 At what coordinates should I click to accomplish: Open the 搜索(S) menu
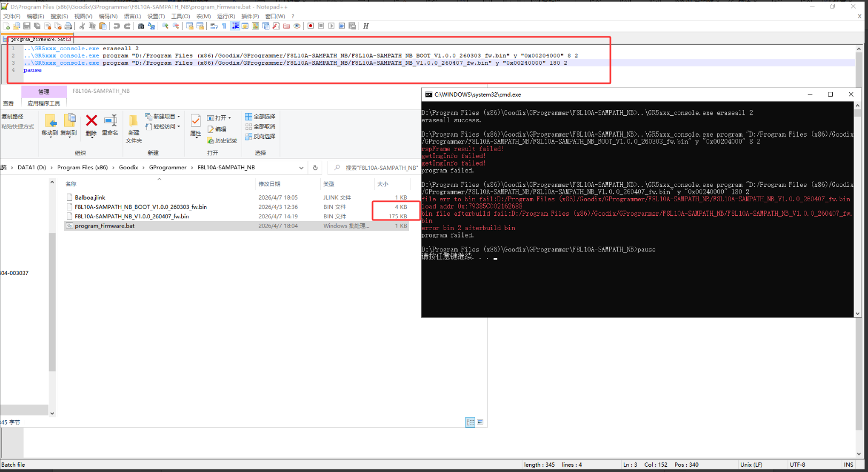59,17
